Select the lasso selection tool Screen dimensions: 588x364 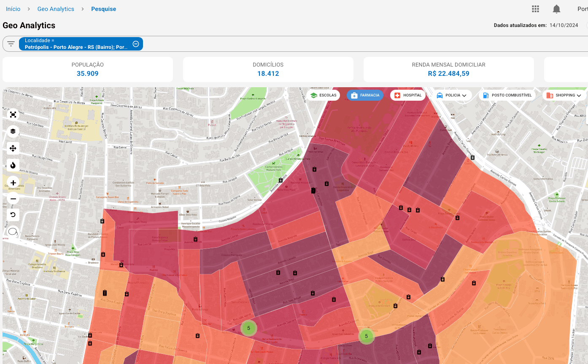13,232
